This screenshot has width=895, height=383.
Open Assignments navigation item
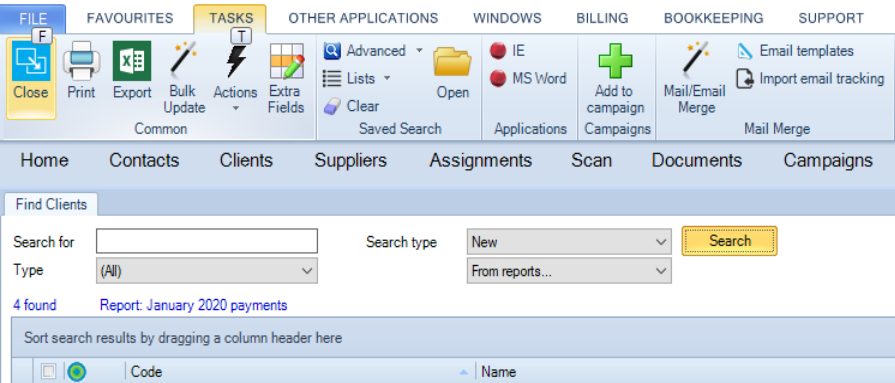click(x=481, y=160)
